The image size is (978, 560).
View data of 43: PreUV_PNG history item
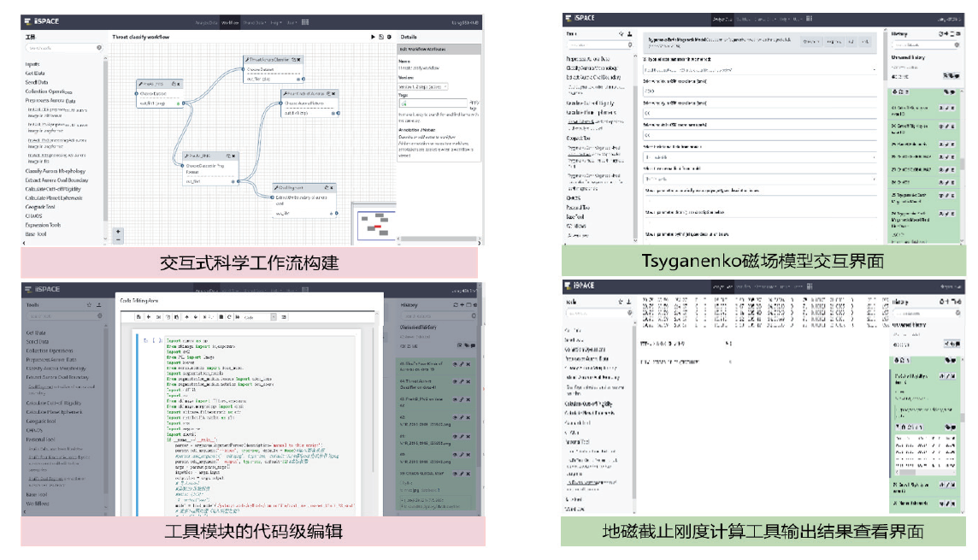(456, 400)
